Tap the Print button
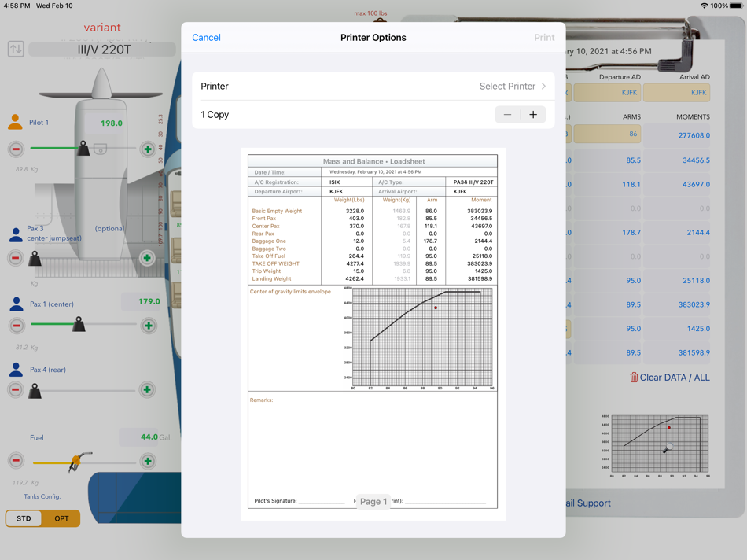 pyautogui.click(x=544, y=38)
